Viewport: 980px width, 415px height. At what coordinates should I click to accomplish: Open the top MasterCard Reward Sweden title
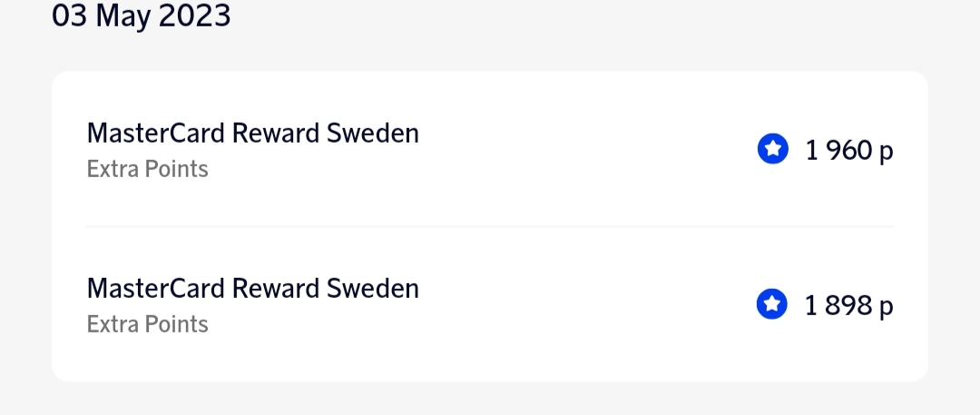click(x=252, y=133)
